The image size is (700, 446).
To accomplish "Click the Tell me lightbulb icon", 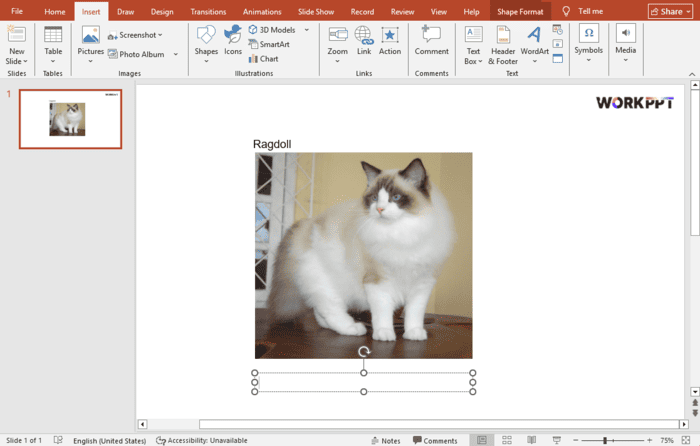I will (566, 12).
